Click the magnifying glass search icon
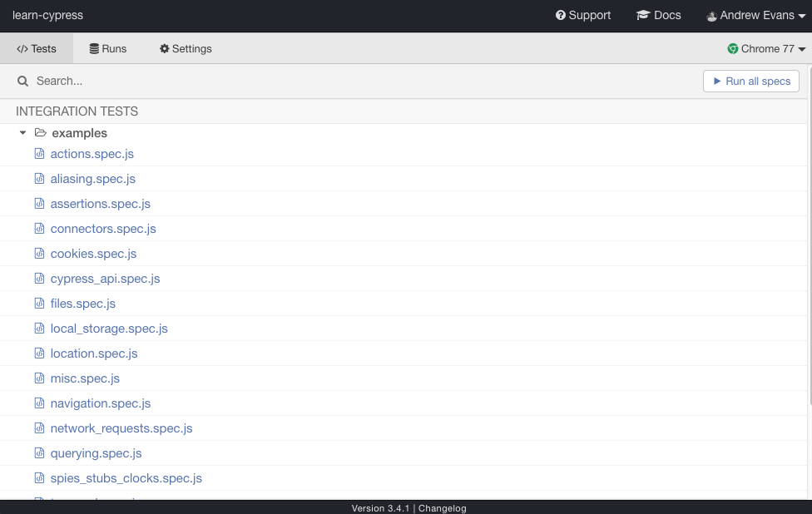Screen dimensions: 812x514 pyautogui.click(x=23, y=82)
